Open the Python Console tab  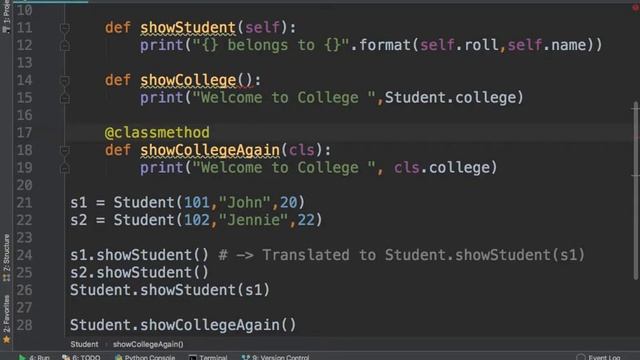click(x=145, y=357)
